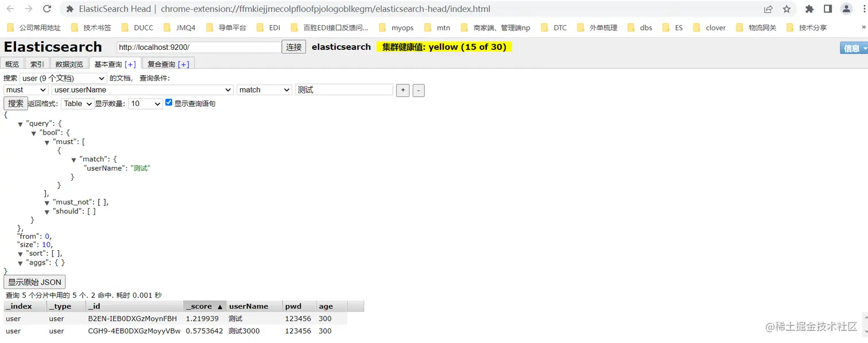Click the 搜索 search button
The height and width of the screenshot is (343, 868).
[x=15, y=103]
